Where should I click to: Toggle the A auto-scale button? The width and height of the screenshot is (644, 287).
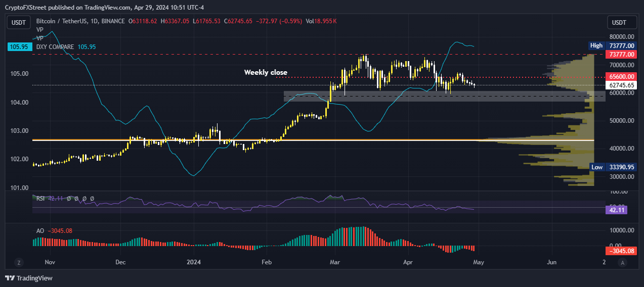tap(622, 262)
